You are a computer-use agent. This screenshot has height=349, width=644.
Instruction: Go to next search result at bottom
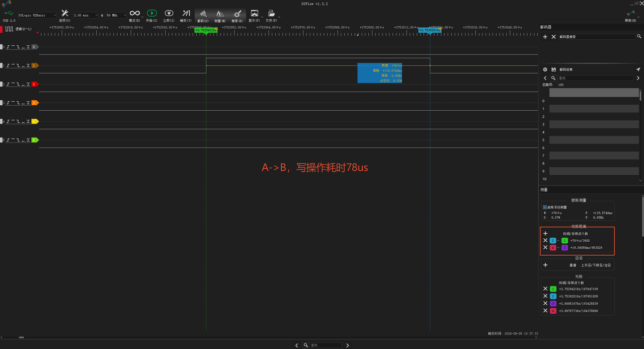[347, 345]
